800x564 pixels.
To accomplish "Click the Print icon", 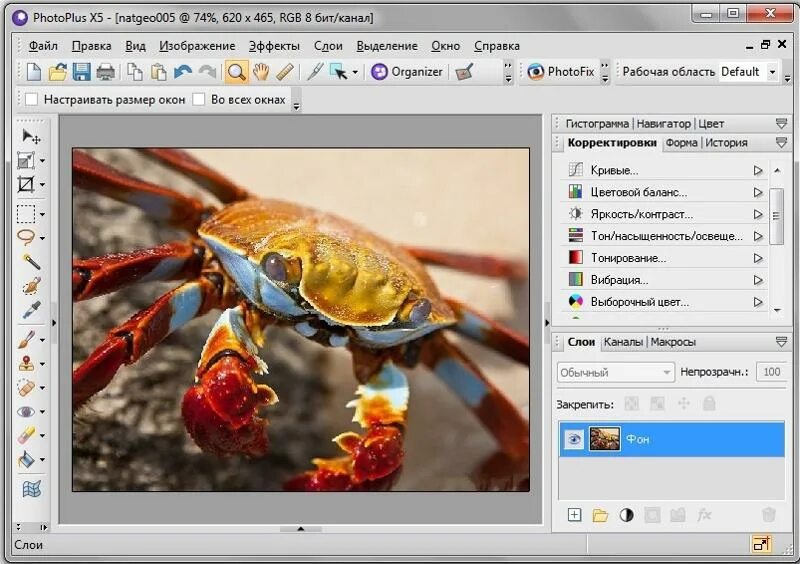I will [106, 72].
